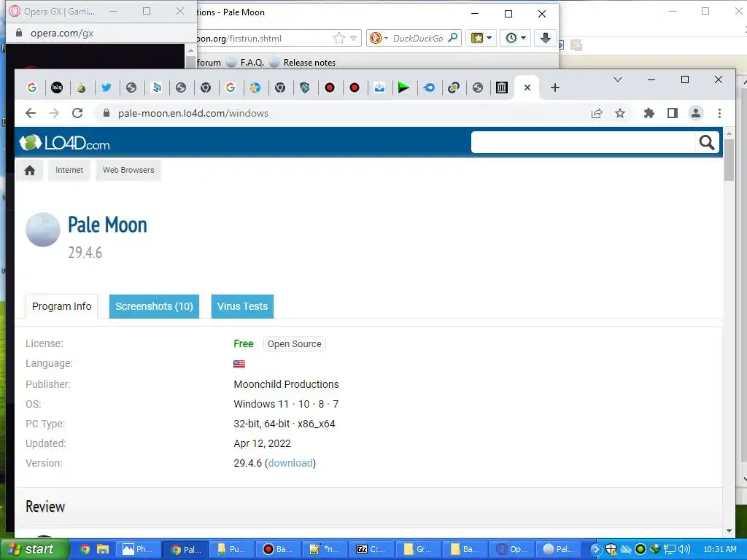Viewport: 747px width, 560px height.
Task: Open the Internet breadcrumb
Action: tap(69, 171)
